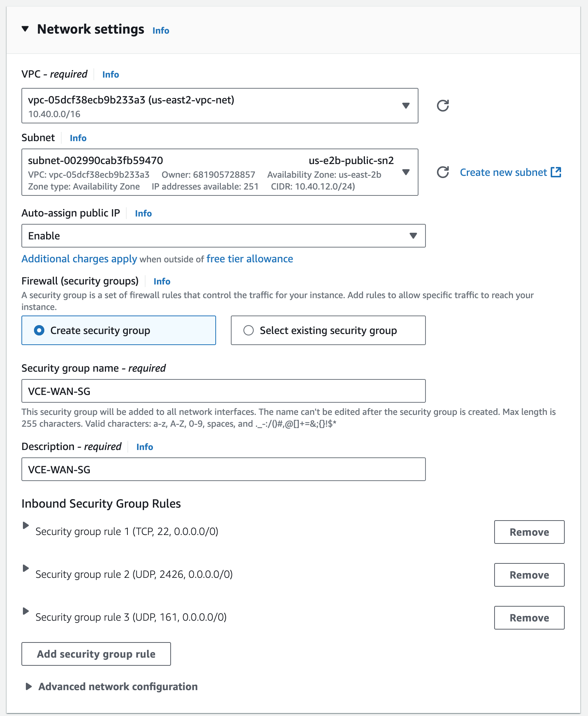588x716 pixels.
Task: Expand Advanced network configuration
Action: click(x=112, y=686)
